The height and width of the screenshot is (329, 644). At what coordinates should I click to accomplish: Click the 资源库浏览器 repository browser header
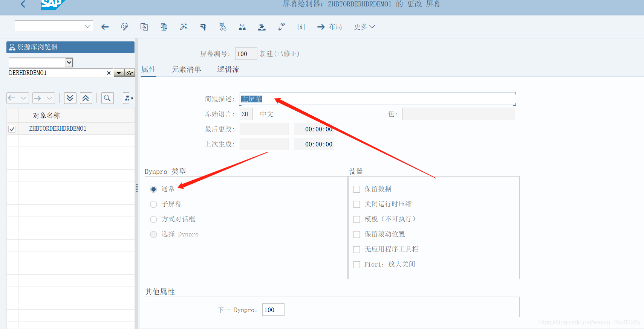[x=70, y=47]
